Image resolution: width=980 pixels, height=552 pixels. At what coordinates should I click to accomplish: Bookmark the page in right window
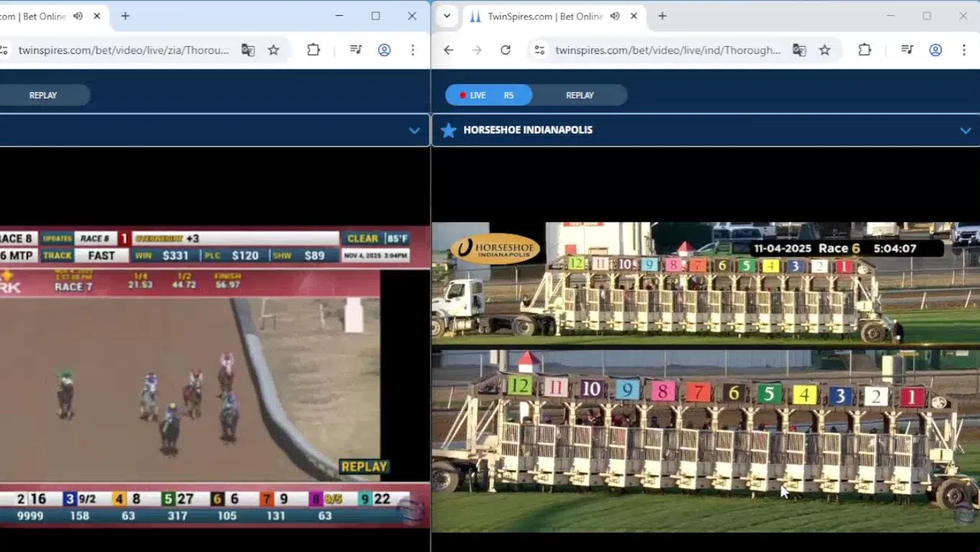(825, 50)
